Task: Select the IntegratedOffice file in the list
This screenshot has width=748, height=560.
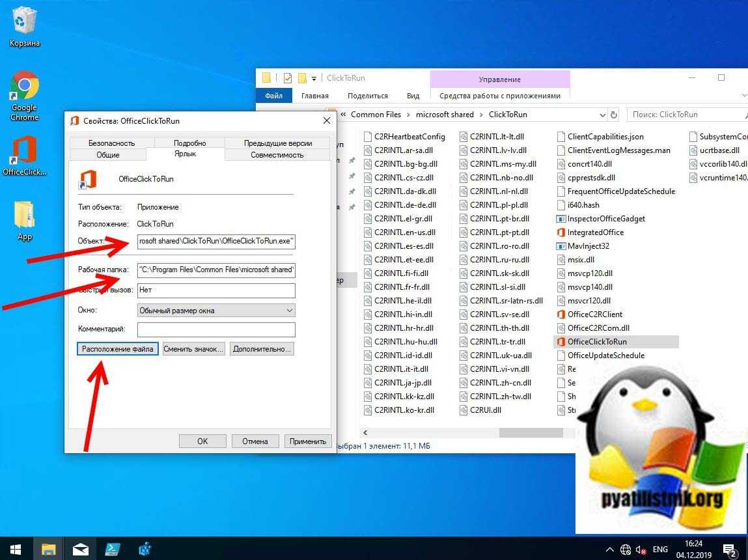Action: [594, 232]
